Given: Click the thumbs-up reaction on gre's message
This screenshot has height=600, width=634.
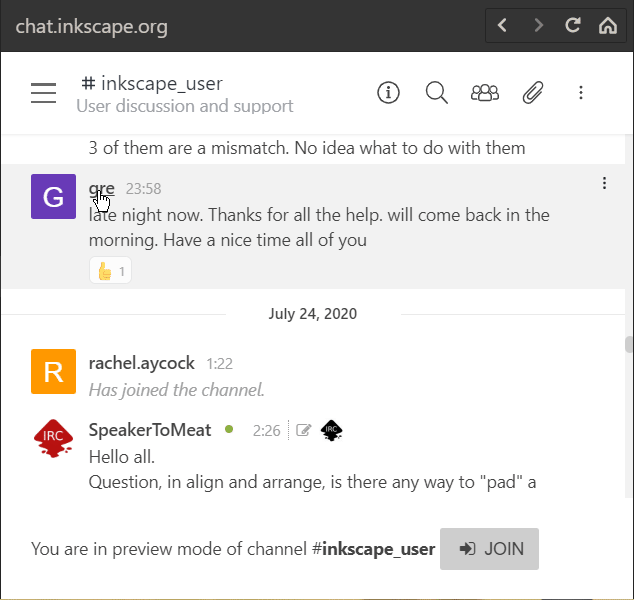Looking at the screenshot, I should click(x=110, y=270).
